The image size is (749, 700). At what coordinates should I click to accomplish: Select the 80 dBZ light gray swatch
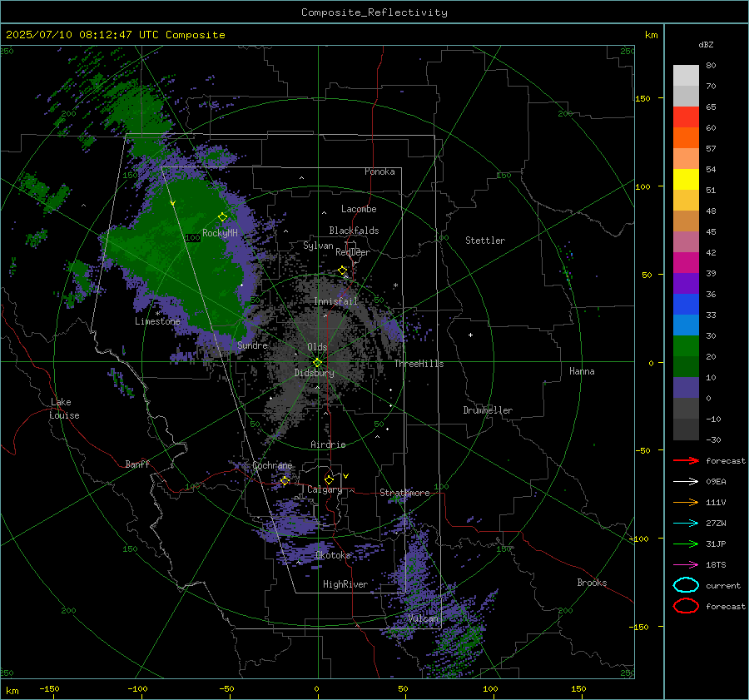686,75
